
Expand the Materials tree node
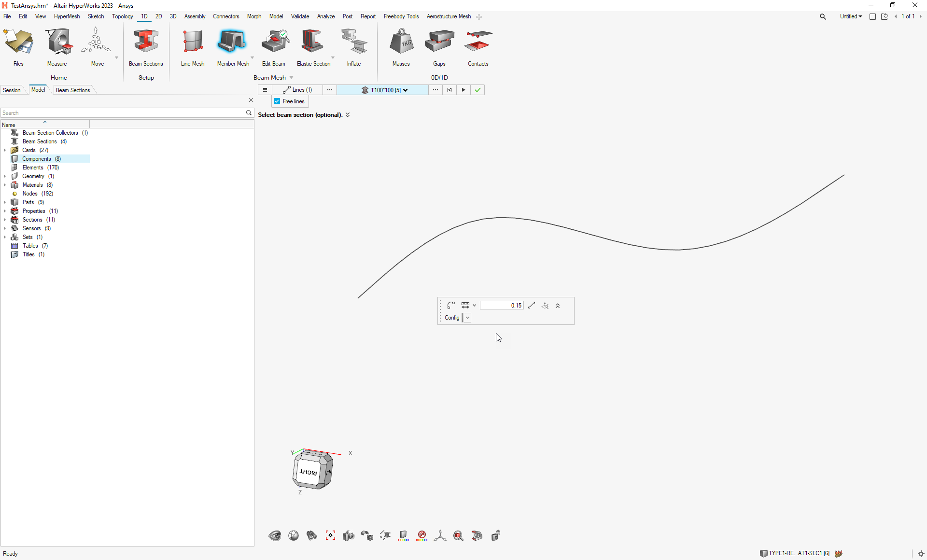[x=5, y=185]
